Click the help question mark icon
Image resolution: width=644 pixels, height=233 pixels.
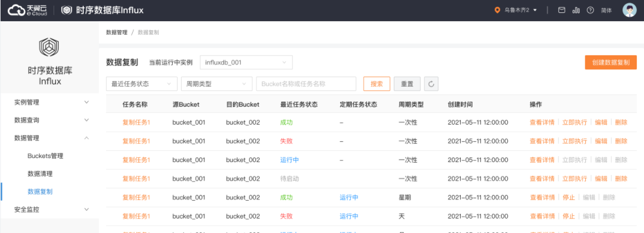[590, 10]
